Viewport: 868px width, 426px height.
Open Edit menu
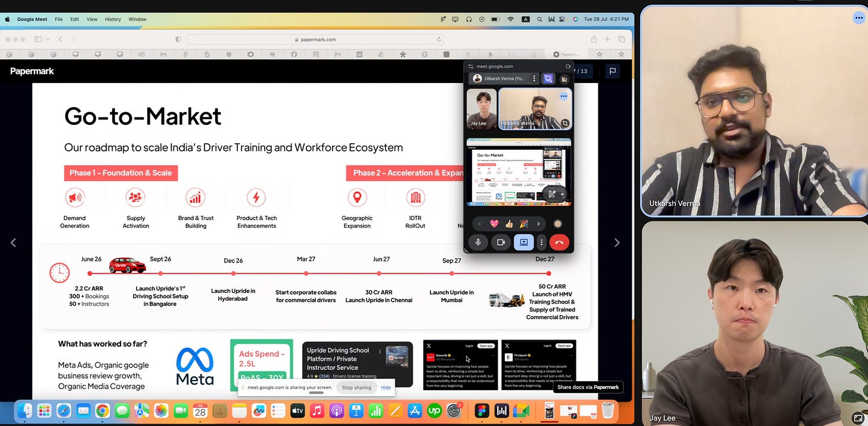click(x=75, y=19)
